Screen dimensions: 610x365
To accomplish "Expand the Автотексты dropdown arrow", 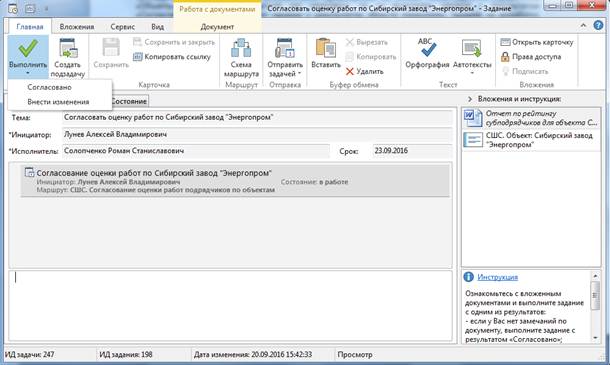I will click(472, 73).
